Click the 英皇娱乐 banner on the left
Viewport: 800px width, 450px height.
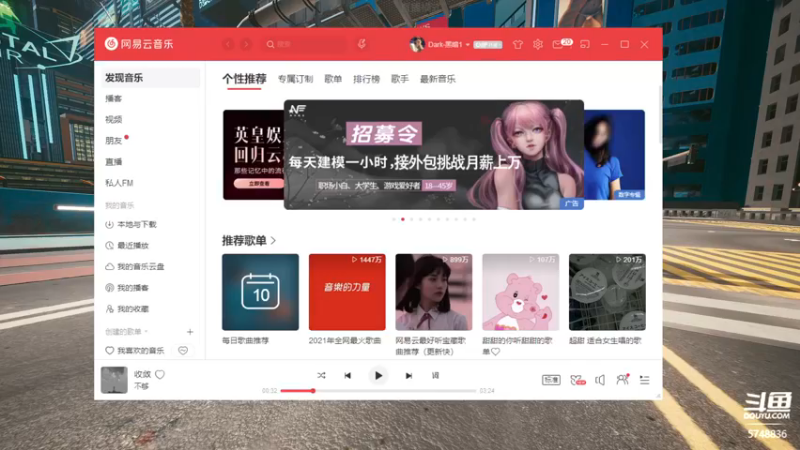click(254, 155)
